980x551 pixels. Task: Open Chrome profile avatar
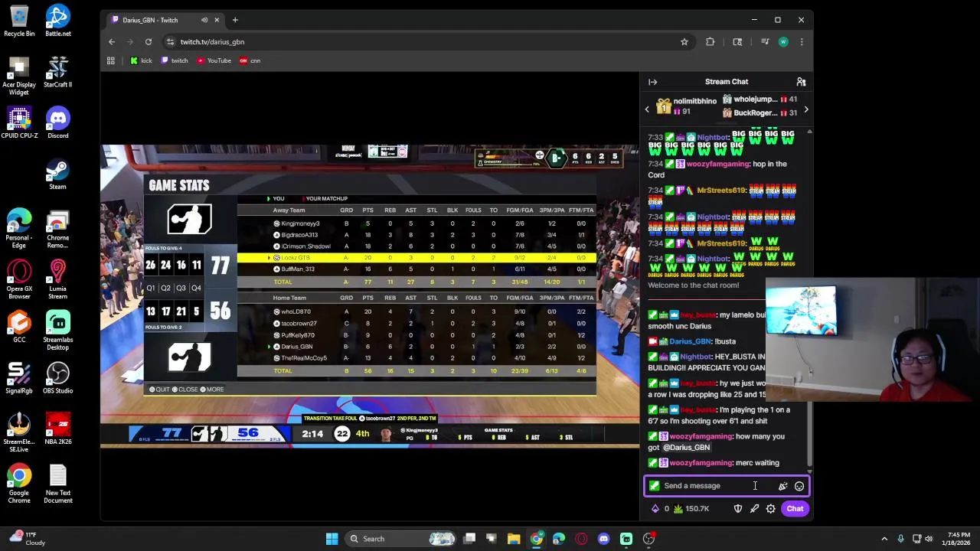pos(783,42)
